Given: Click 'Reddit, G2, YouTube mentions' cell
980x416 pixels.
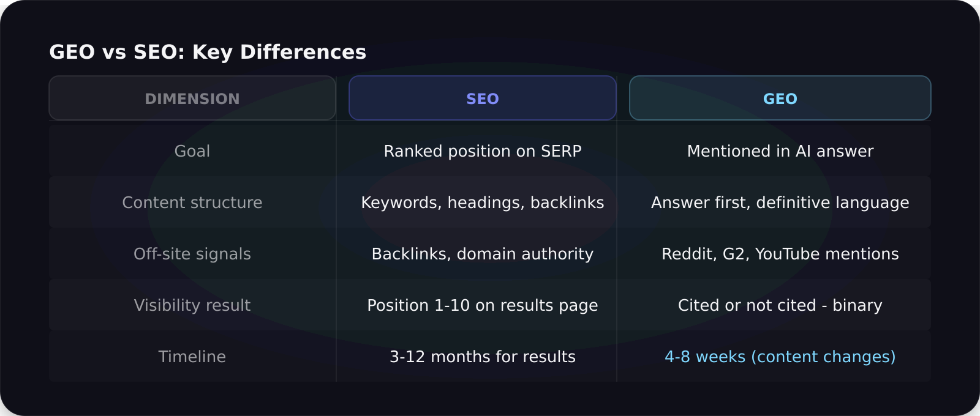Looking at the screenshot, I should tap(780, 254).
